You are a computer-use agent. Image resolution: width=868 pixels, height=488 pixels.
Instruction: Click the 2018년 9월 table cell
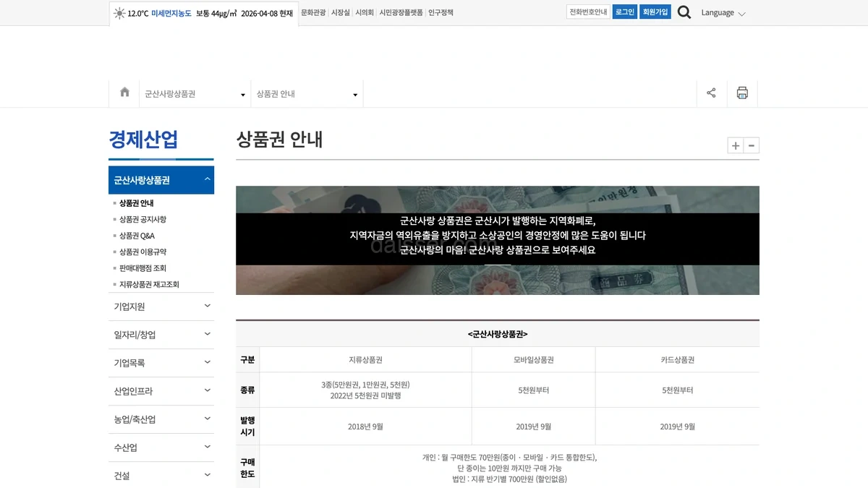tap(365, 427)
